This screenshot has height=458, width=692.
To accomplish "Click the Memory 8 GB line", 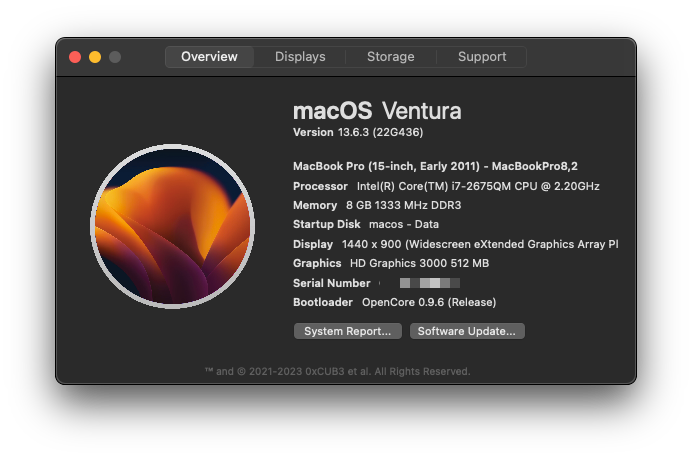I will 377,205.
